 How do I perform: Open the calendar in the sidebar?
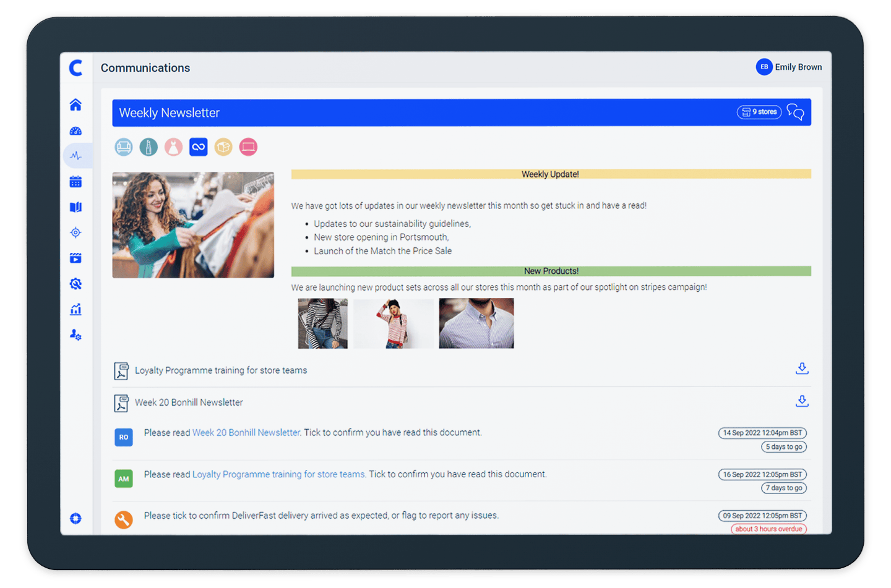pos(75,182)
